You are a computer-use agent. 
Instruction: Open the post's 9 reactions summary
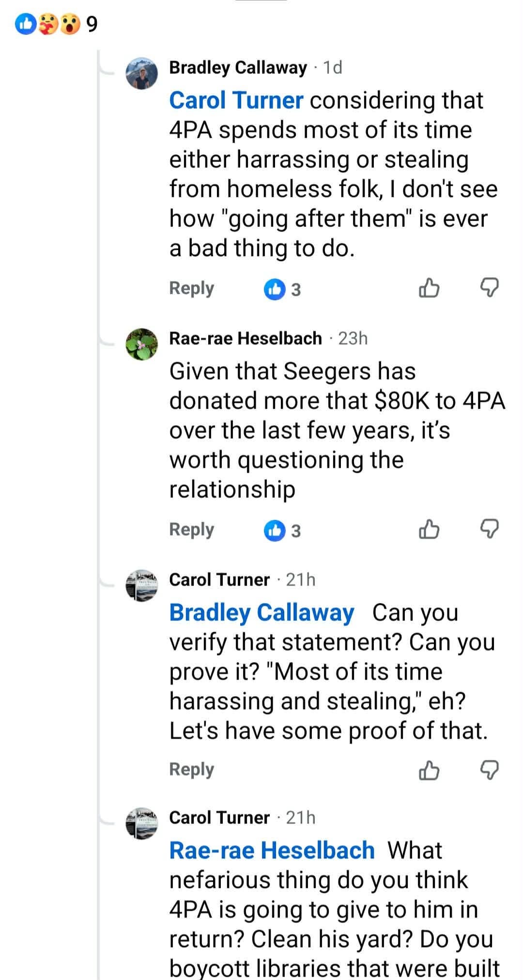click(56, 24)
